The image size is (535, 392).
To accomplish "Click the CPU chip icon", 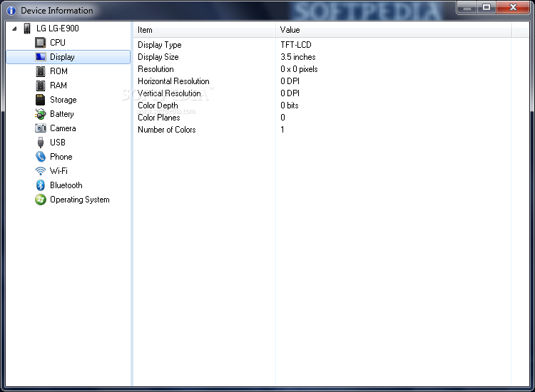I will pyautogui.click(x=40, y=43).
